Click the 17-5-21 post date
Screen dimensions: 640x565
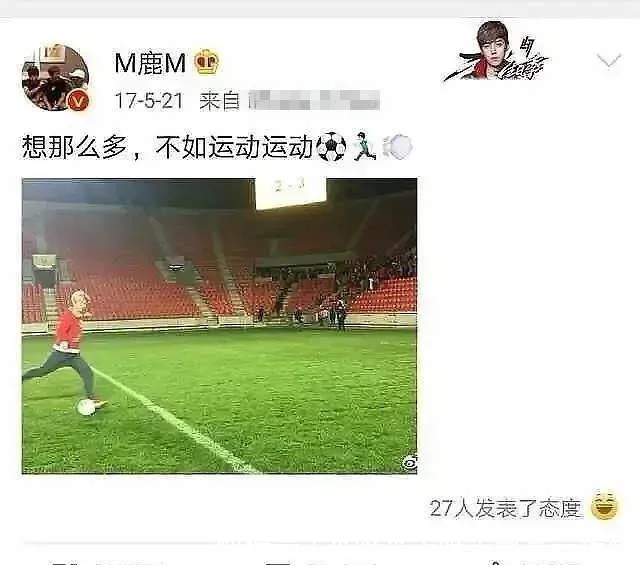(x=149, y=100)
